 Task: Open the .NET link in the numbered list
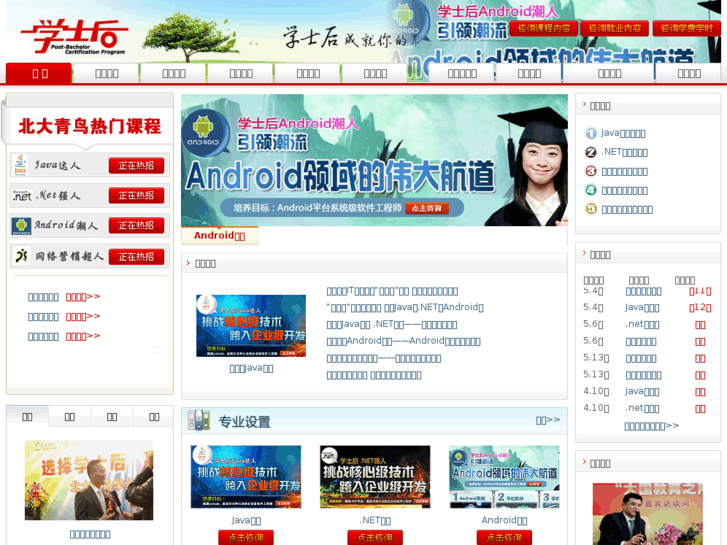pyautogui.click(x=625, y=152)
